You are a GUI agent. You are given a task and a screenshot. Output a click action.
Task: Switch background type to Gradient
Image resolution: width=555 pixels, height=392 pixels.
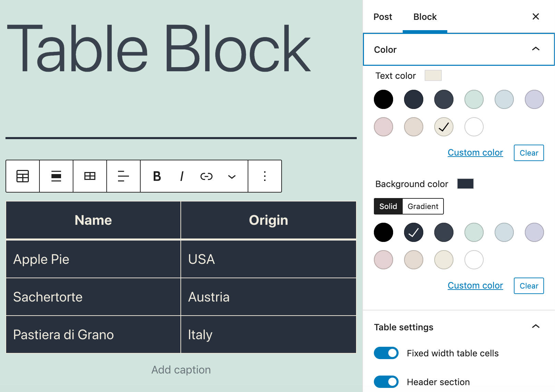[x=423, y=206]
